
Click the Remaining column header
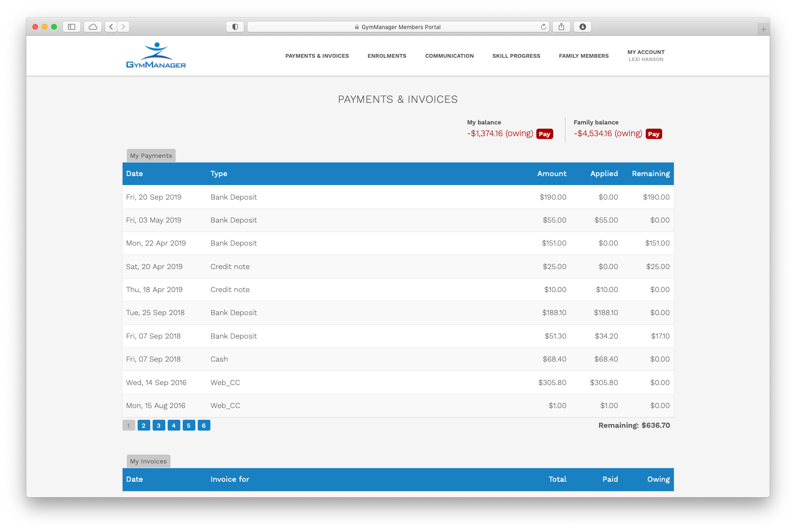point(651,173)
